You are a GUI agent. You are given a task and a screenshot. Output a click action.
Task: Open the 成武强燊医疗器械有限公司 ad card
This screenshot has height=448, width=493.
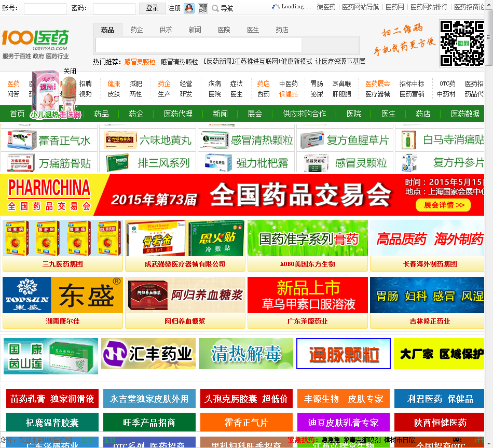[185, 245]
